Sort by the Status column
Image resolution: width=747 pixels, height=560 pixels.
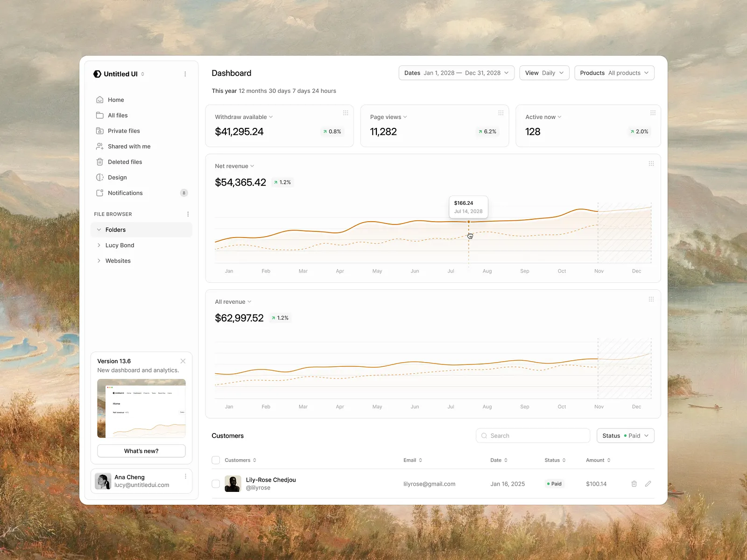pyautogui.click(x=555, y=460)
